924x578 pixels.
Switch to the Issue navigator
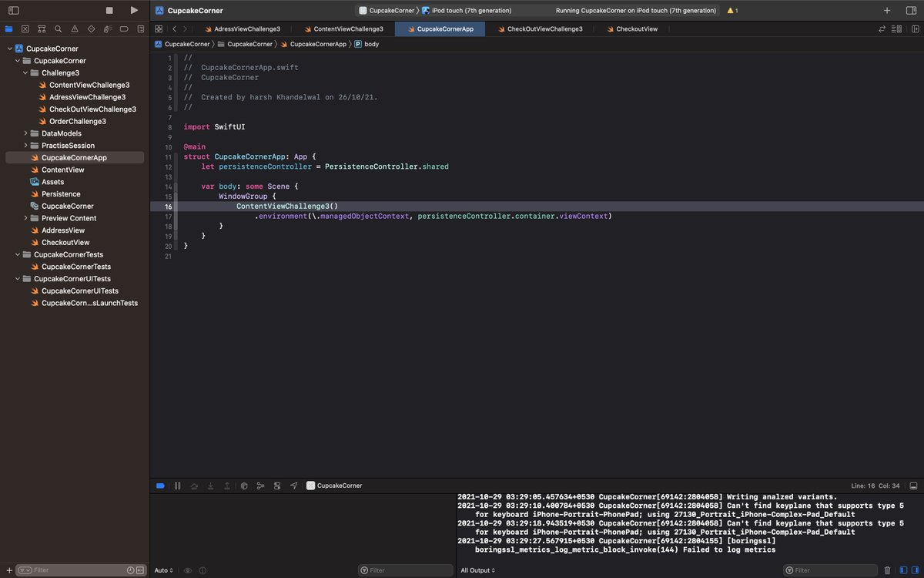[75, 29]
